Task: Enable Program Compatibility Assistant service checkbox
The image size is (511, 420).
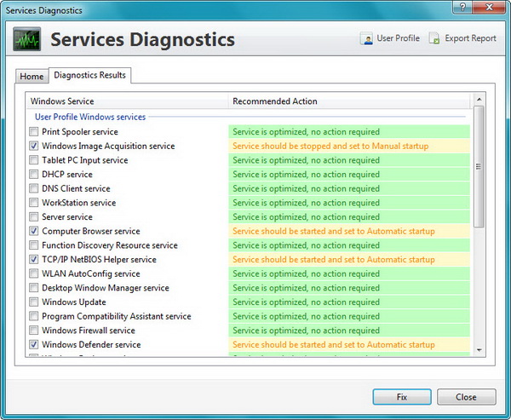Action: point(33,316)
